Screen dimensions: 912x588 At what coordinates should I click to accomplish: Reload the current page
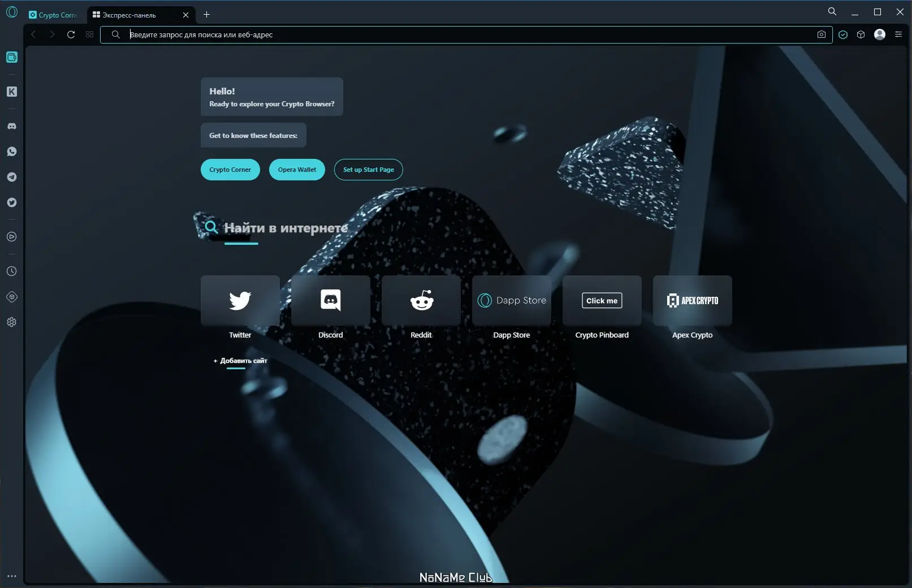[x=71, y=34]
